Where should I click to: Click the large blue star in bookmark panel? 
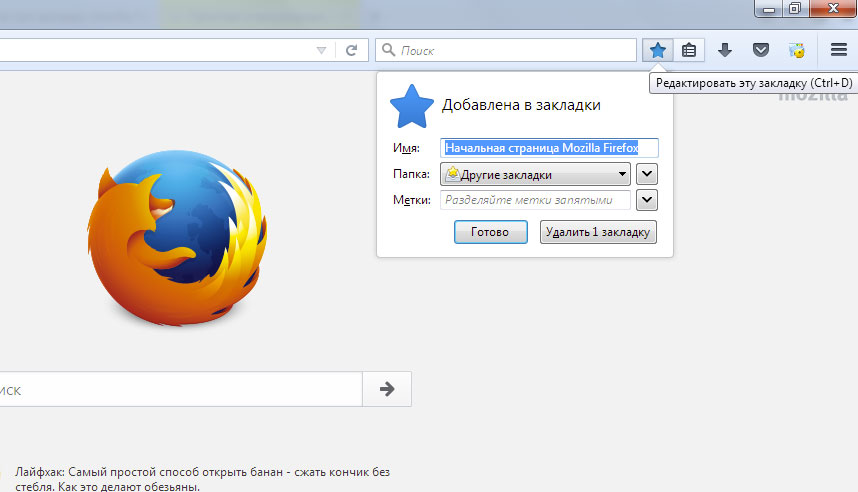click(x=411, y=107)
